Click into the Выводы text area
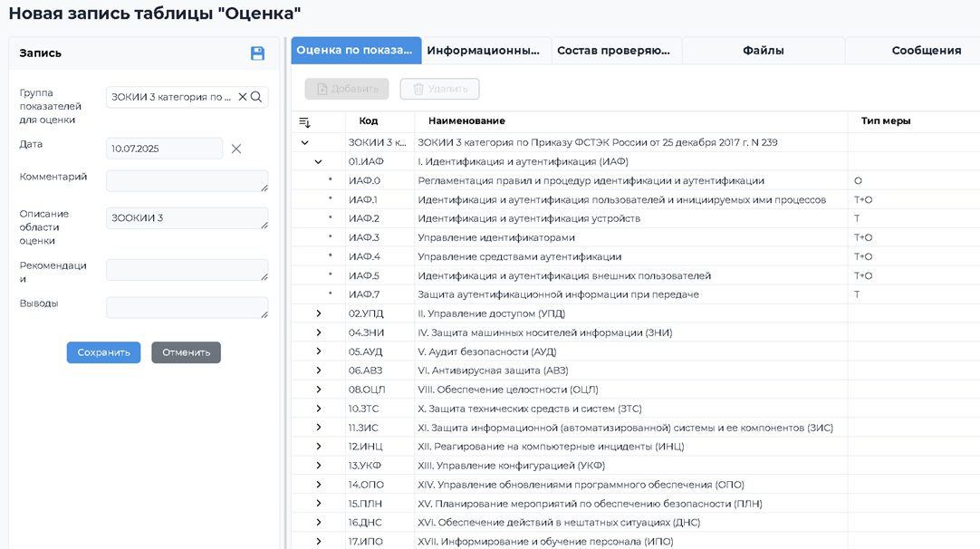This screenshot has width=980, height=549. tap(187, 308)
